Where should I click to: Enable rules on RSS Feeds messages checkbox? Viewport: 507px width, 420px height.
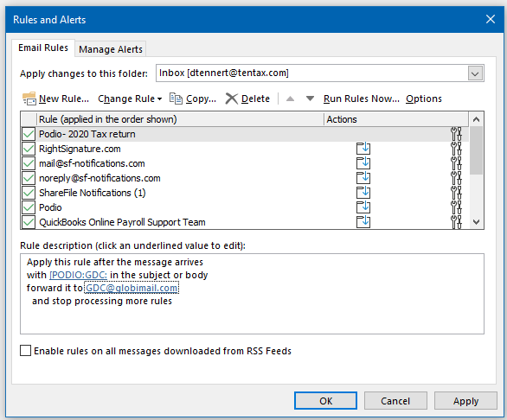point(26,351)
